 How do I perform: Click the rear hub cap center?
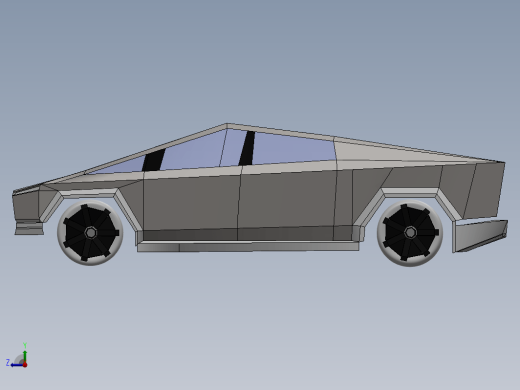(410, 232)
